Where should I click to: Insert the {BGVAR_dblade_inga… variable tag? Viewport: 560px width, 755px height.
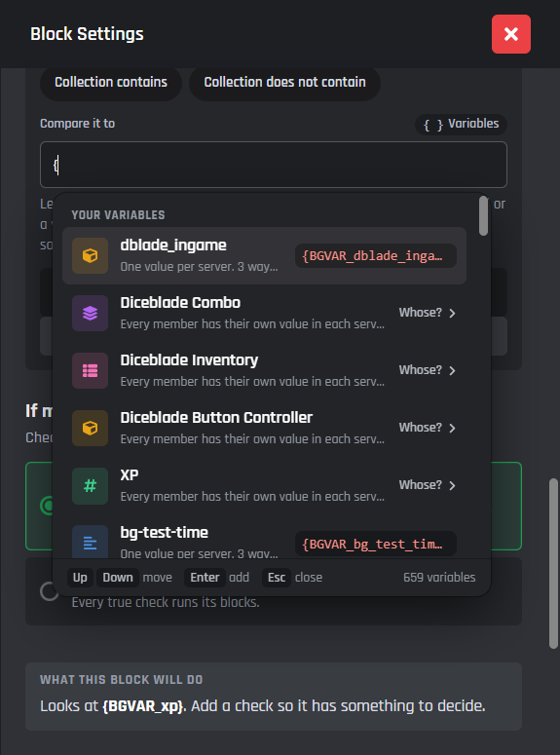[376, 255]
